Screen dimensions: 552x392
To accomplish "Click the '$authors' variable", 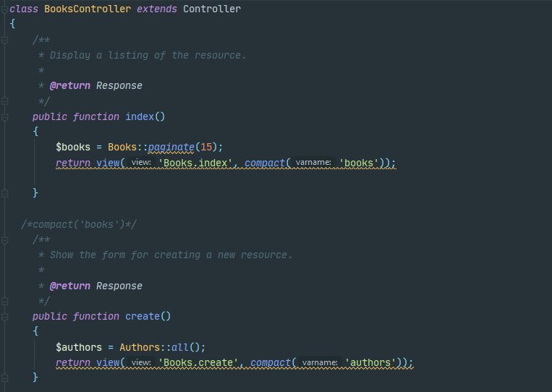I will pos(79,347).
